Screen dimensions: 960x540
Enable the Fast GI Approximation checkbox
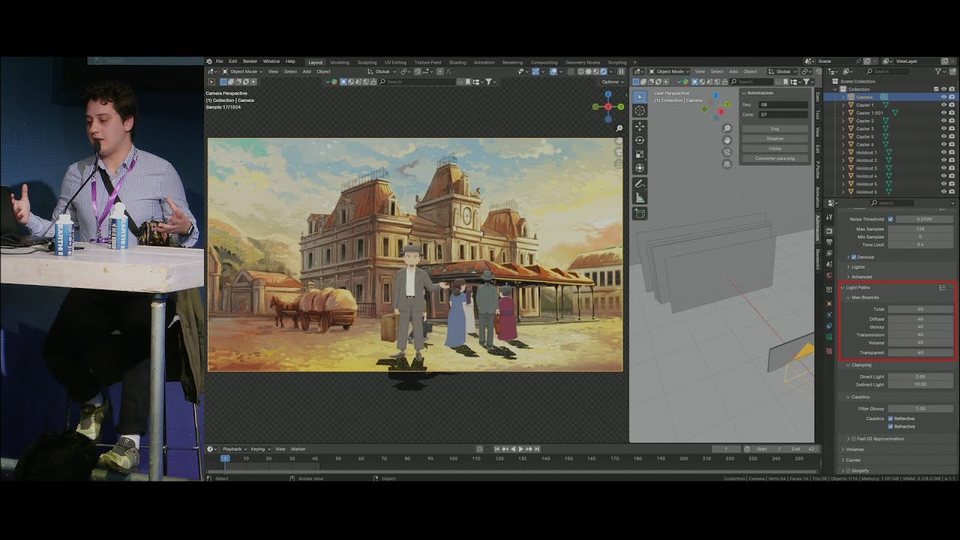(853, 438)
